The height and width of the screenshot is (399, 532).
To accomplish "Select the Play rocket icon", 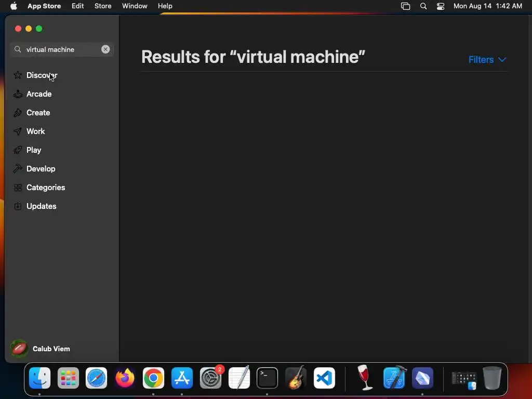I will [18, 150].
